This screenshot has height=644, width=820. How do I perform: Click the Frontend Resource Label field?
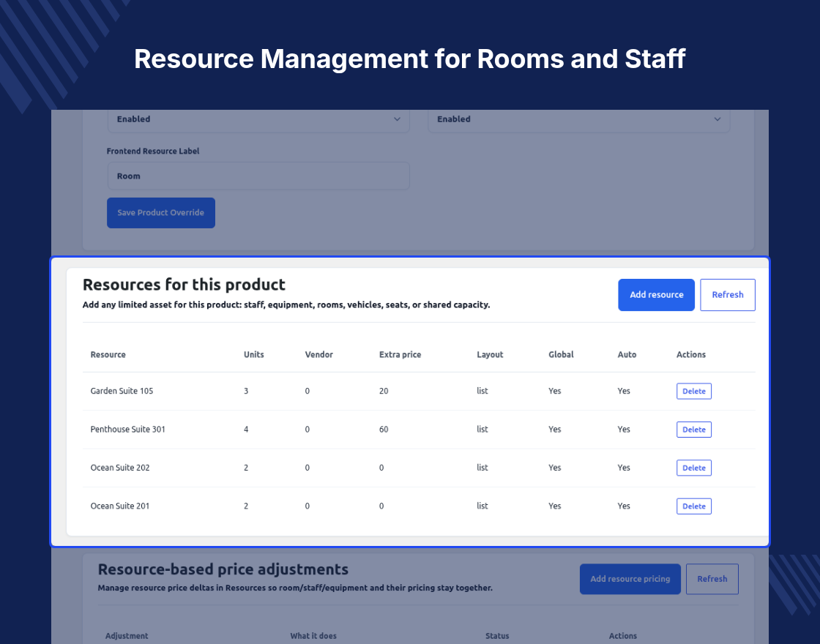coord(258,176)
